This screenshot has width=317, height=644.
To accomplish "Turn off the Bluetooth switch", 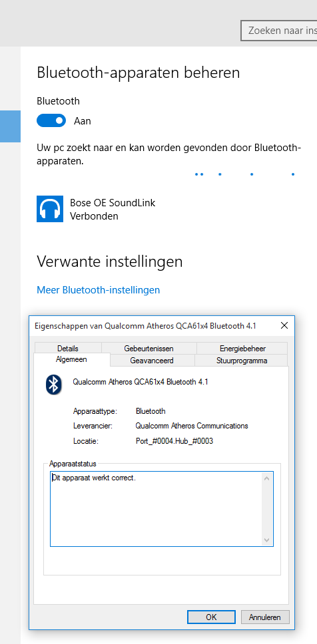I will tap(51, 121).
